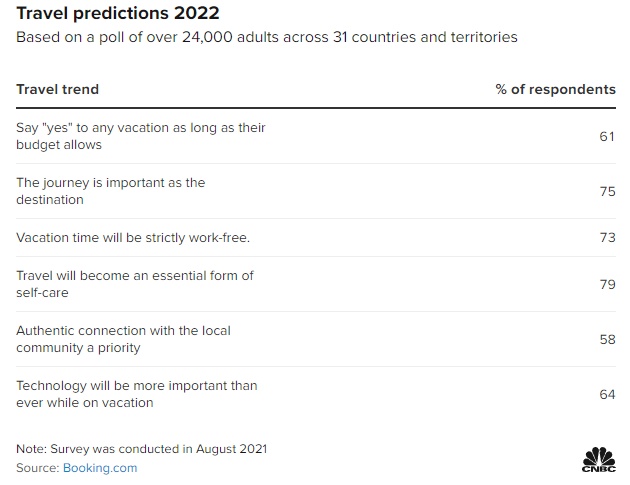Viewport: 630px width, 485px height.
Task: Click the value 73 in the table
Action: 607,238
